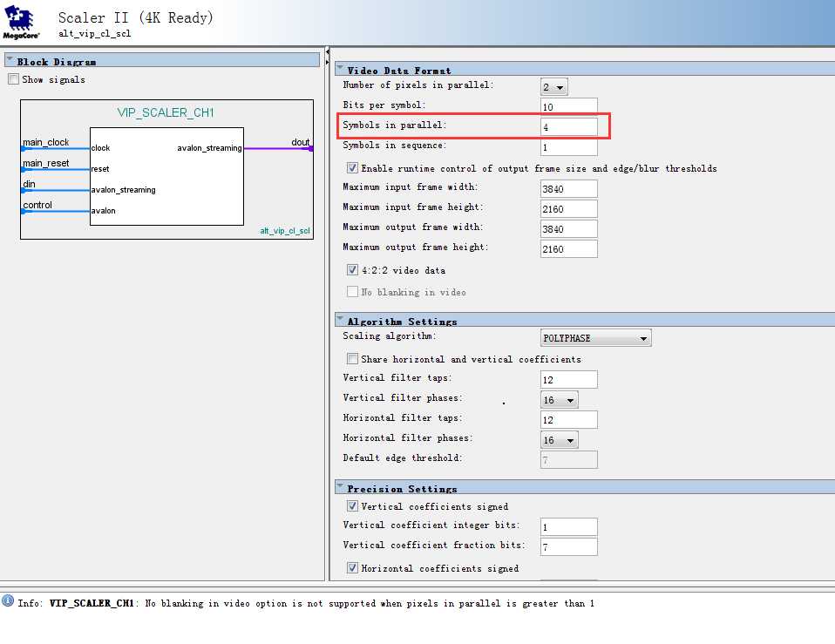Click the VIP_SCALER_CH1 diagram title
Screen dimensions: 835x644
tap(166, 112)
